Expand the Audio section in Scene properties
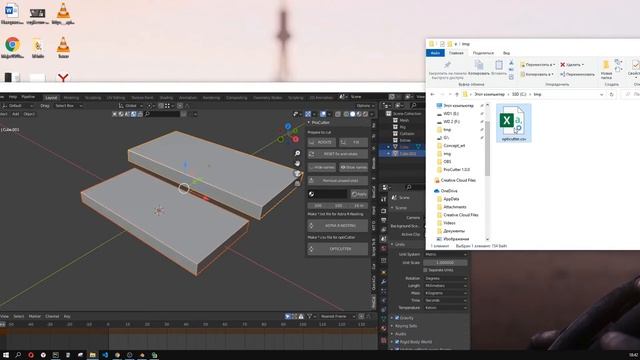The width and height of the screenshot is (640, 360). click(400, 334)
